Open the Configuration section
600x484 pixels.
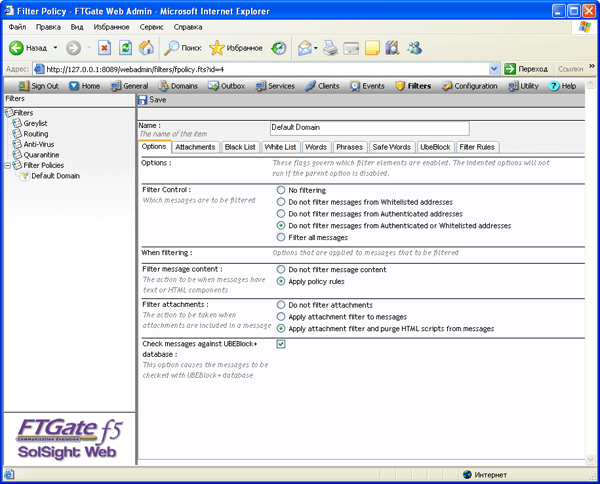(470, 86)
